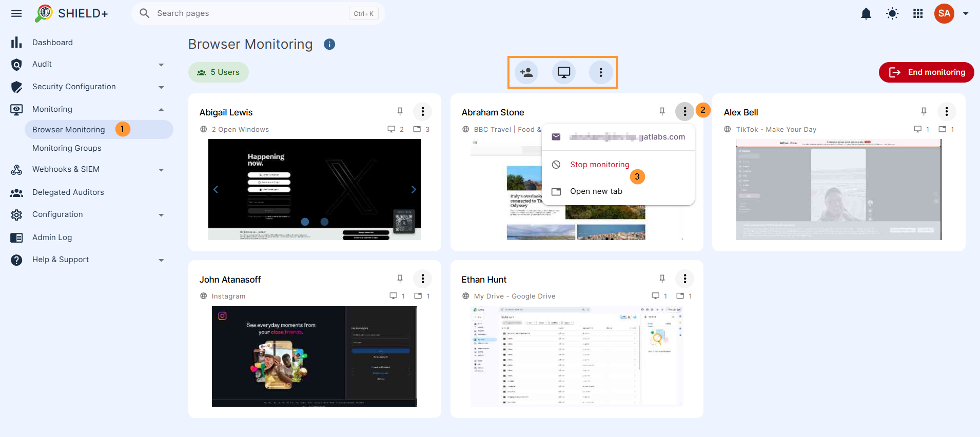Click the Audit shield icon
Image resolution: width=980 pixels, height=437 pixels.
16,65
